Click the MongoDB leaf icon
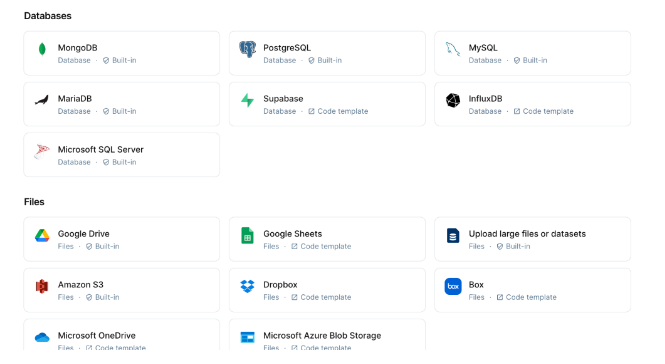The width and height of the screenshot is (665, 364). click(42, 49)
